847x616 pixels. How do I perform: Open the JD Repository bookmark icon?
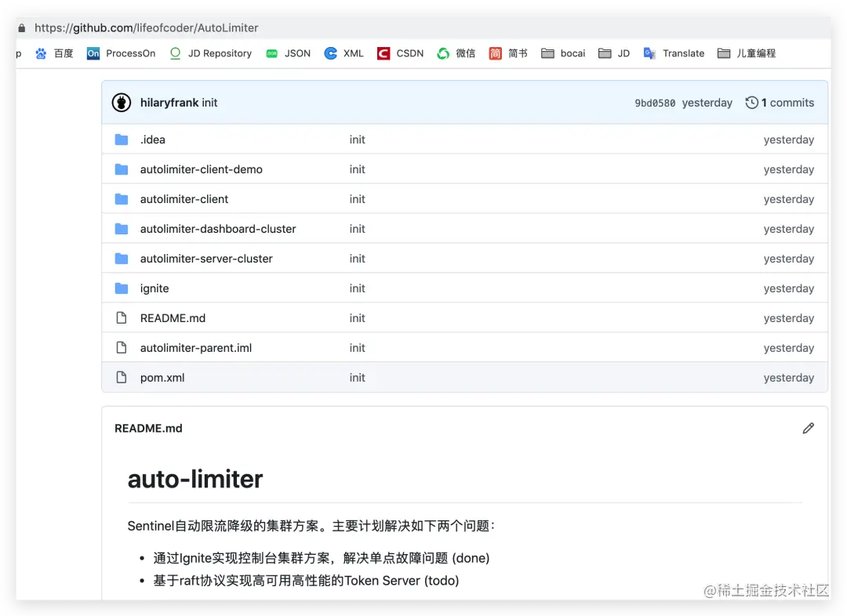(x=175, y=53)
